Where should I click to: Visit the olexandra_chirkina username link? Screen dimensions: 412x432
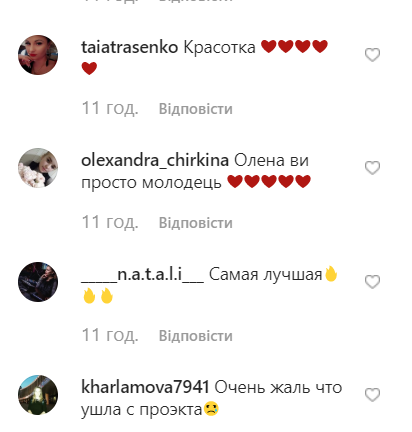coord(155,161)
